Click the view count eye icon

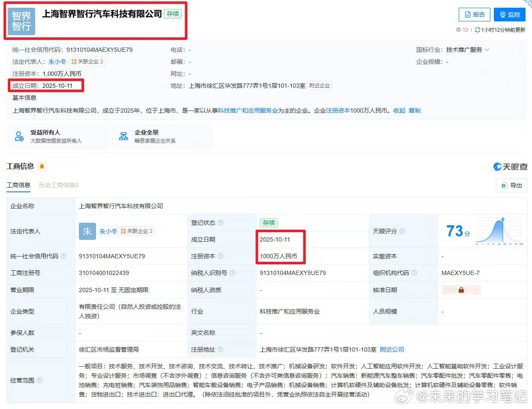click(458, 30)
